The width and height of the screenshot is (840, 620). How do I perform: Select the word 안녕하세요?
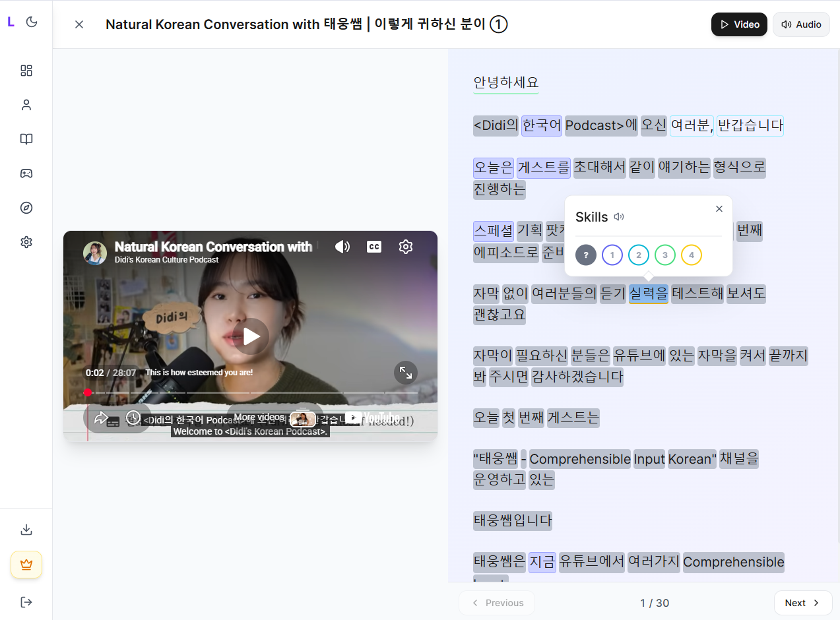(x=506, y=83)
